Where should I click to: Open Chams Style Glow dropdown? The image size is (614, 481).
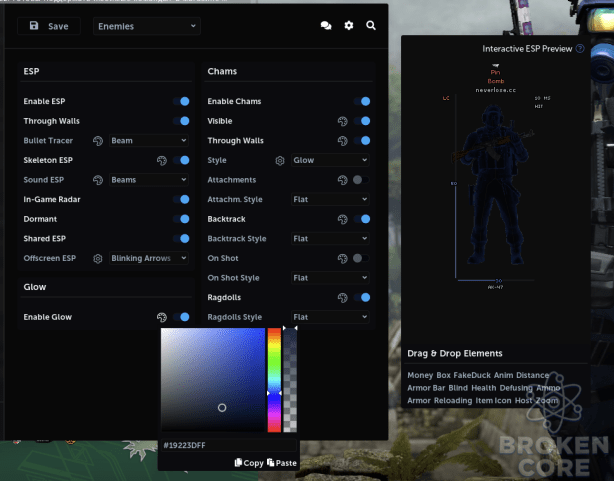pos(330,160)
